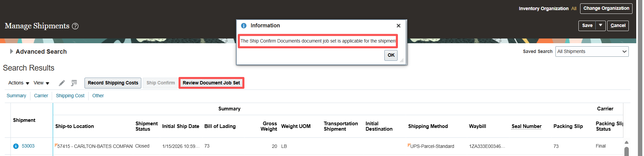Screen dimensions: 644x156
Task: Open the Actions menu
Action: [x=19, y=83]
